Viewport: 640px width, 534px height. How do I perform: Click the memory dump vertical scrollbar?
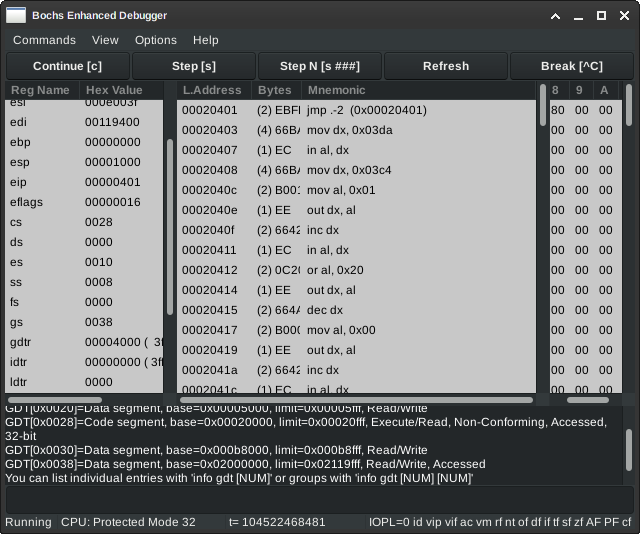pyautogui.click(x=629, y=105)
